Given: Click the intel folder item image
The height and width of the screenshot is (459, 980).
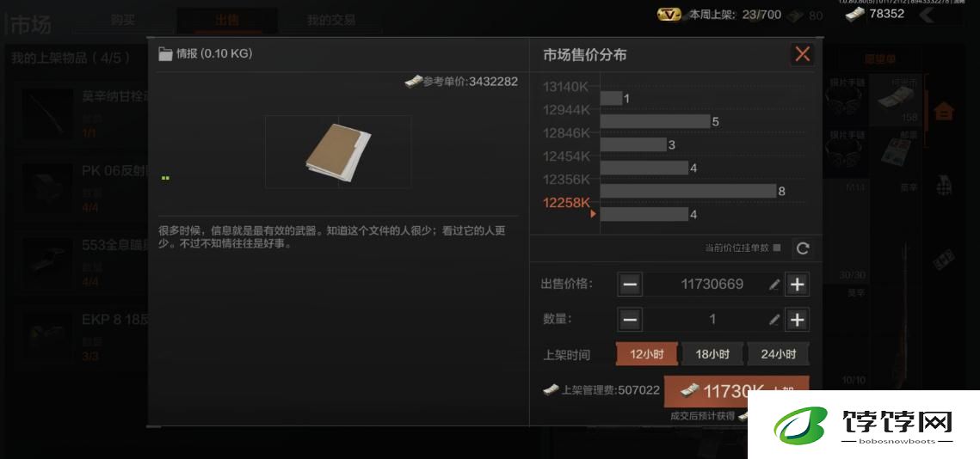Looking at the screenshot, I should 338,152.
